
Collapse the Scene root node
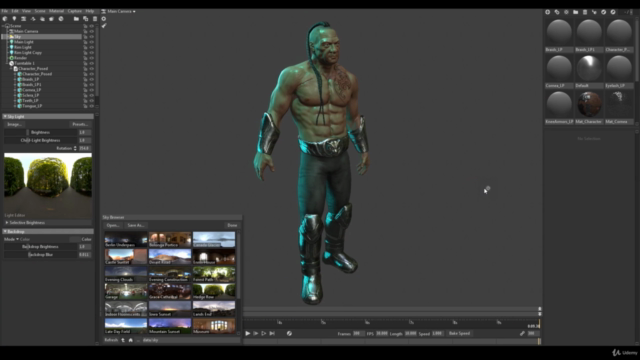click(3, 26)
